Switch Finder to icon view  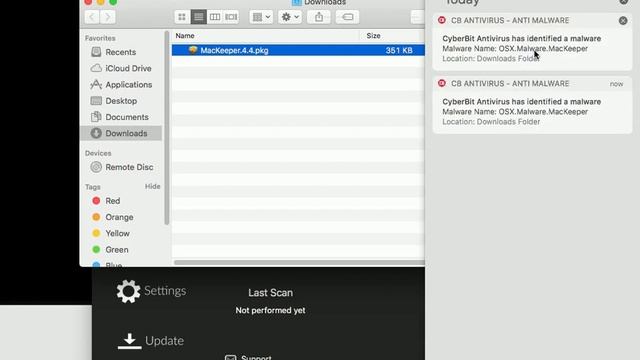point(182,17)
